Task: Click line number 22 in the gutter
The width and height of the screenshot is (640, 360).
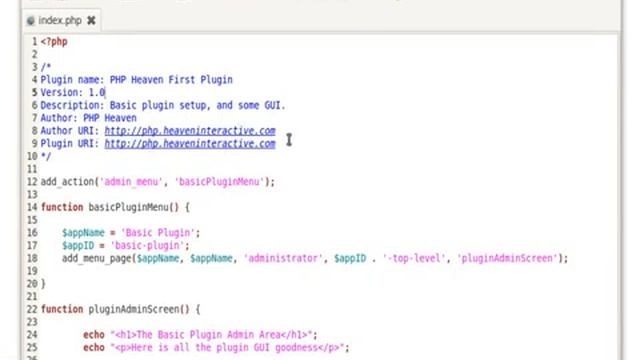Action: (32, 309)
